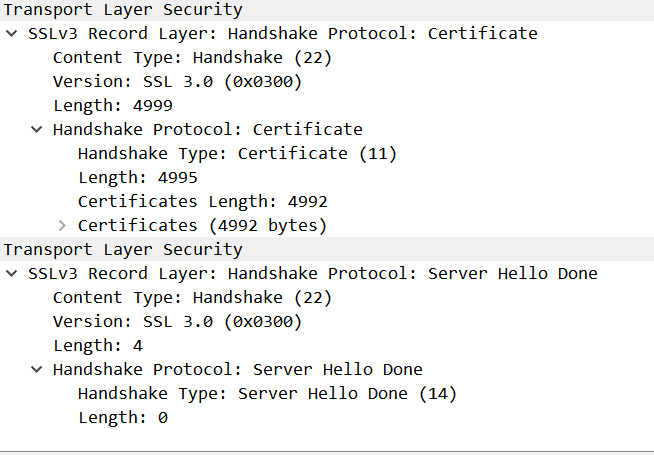Select the Length: 0 field
The width and height of the screenshot is (654, 455).
[122, 417]
